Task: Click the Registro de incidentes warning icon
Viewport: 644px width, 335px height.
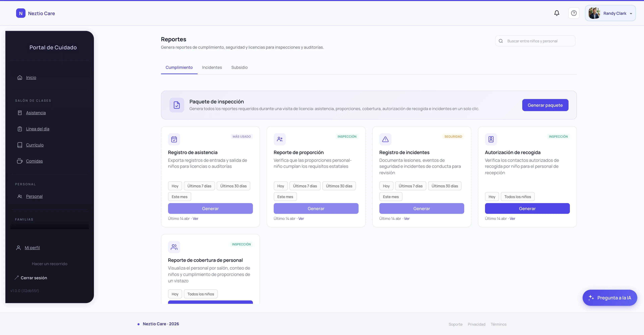Action: tap(385, 139)
